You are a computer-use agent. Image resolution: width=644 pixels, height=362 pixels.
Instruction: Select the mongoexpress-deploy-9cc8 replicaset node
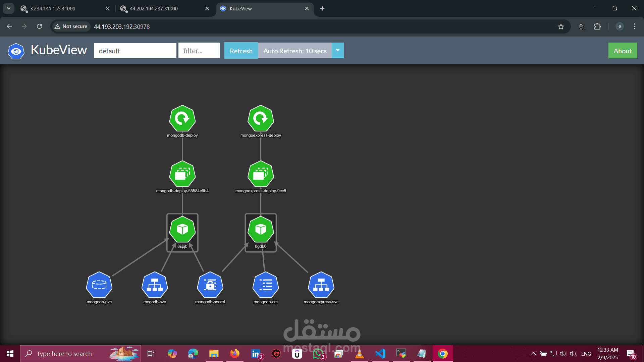point(261,174)
